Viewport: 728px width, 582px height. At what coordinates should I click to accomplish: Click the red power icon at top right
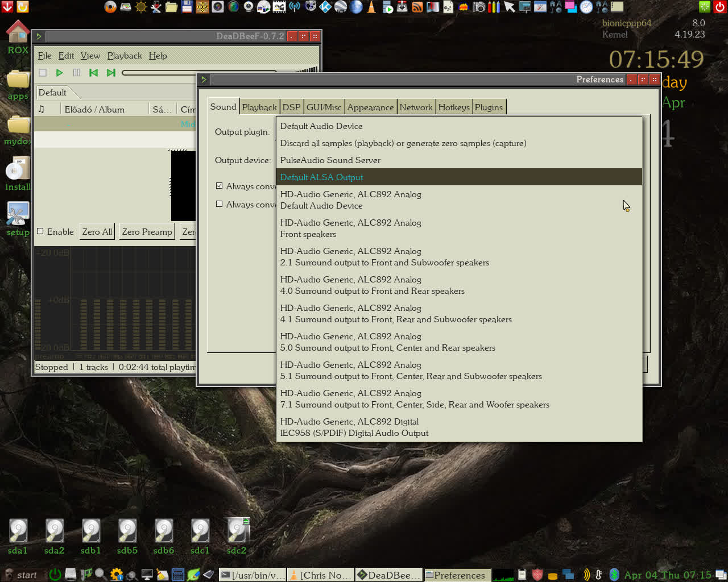coord(719,7)
